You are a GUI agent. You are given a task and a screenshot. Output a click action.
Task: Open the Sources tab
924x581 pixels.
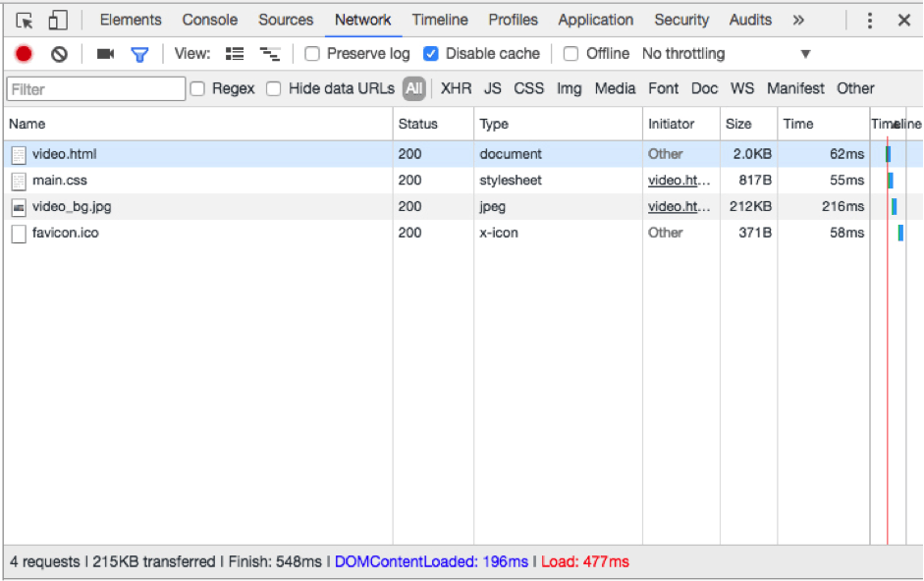click(286, 20)
